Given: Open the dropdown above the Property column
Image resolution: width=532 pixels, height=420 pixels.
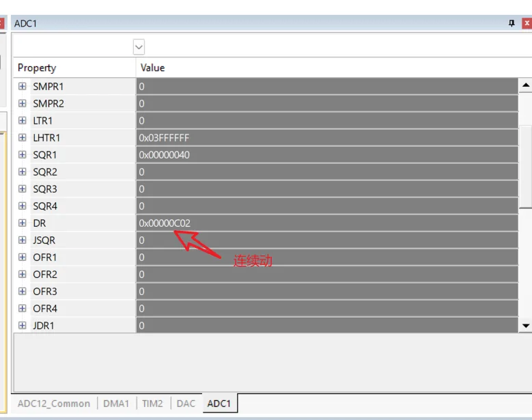Looking at the screenshot, I should pyautogui.click(x=139, y=47).
